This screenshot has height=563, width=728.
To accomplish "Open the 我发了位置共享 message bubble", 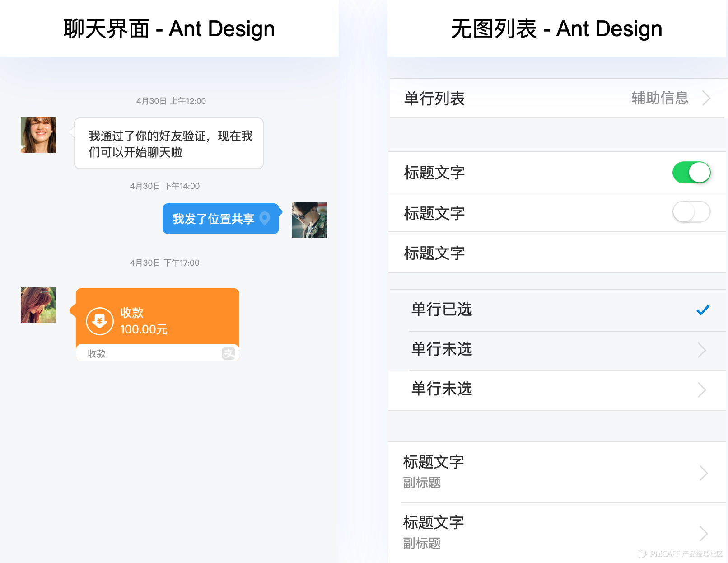I will point(221,219).
